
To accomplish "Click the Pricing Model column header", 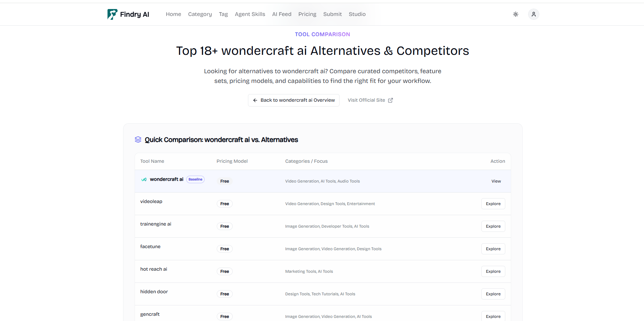I will 232,161.
